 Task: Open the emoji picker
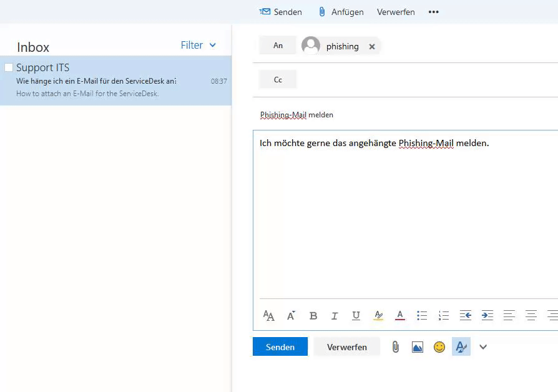(439, 347)
